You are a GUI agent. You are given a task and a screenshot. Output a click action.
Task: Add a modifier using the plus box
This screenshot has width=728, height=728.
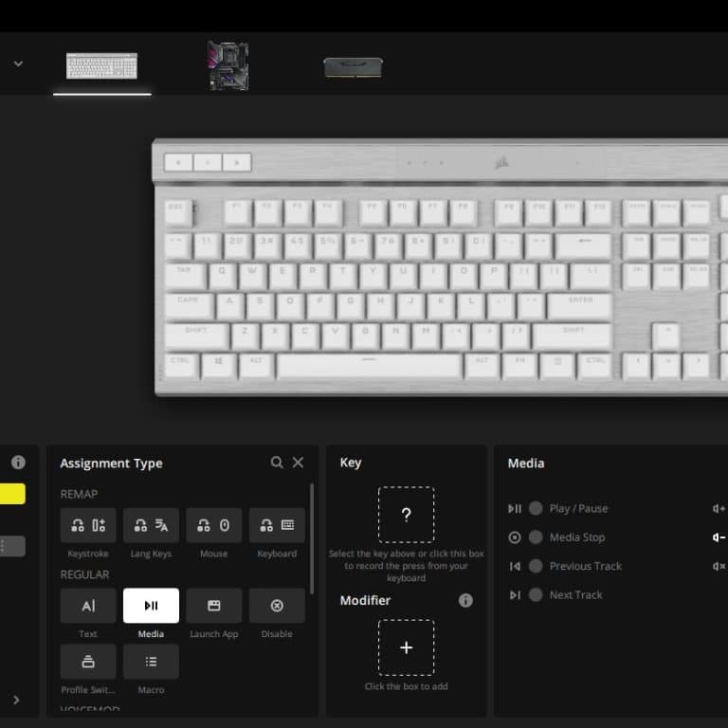407,647
